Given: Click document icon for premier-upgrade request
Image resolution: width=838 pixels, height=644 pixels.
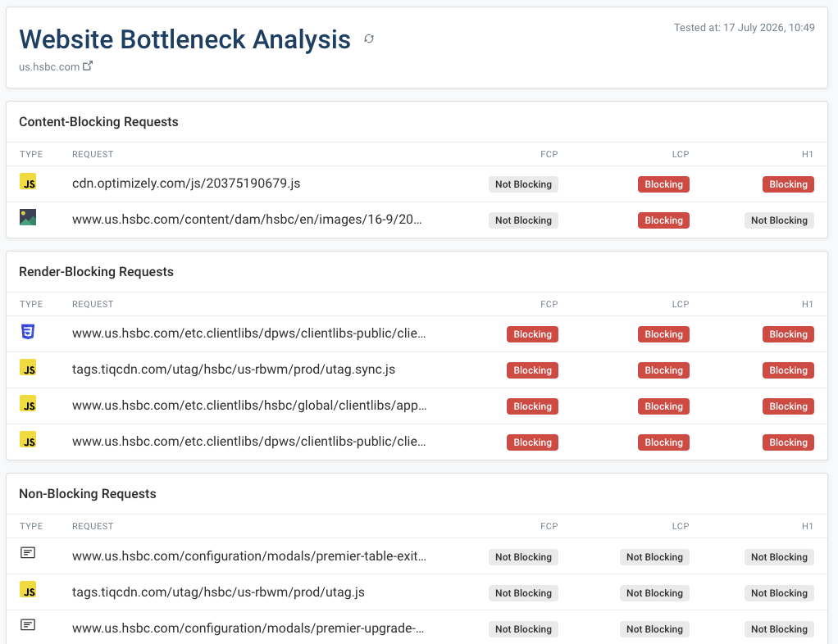Looking at the screenshot, I should (28, 625).
